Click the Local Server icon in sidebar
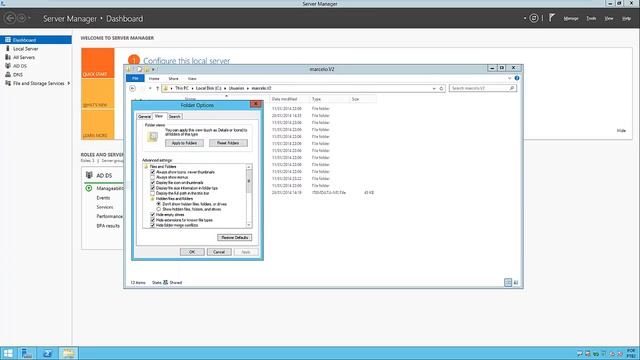The image size is (640, 360). [8, 49]
